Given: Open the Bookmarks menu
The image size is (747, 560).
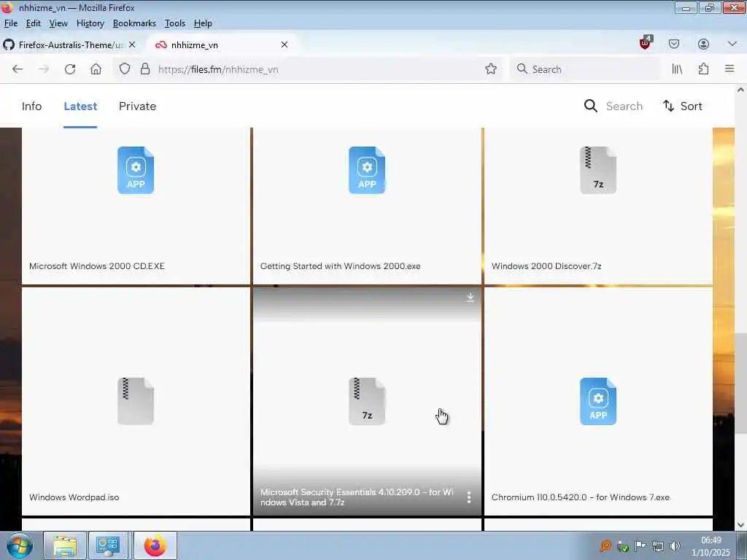Looking at the screenshot, I should click(x=134, y=23).
